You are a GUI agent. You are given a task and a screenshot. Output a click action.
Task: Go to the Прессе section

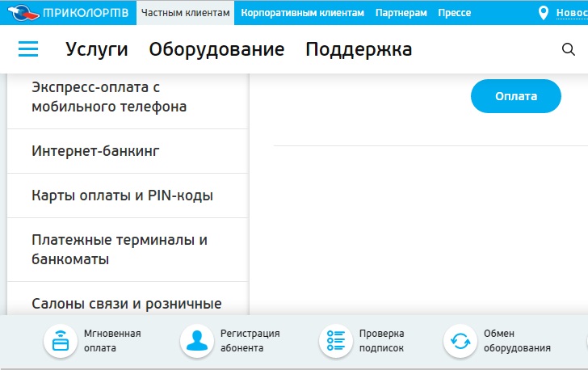[455, 13]
